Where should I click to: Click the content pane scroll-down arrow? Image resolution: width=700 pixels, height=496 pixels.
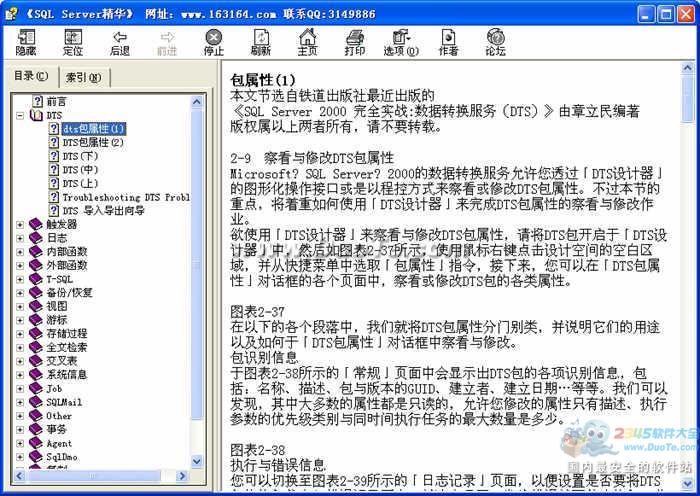tap(688, 483)
